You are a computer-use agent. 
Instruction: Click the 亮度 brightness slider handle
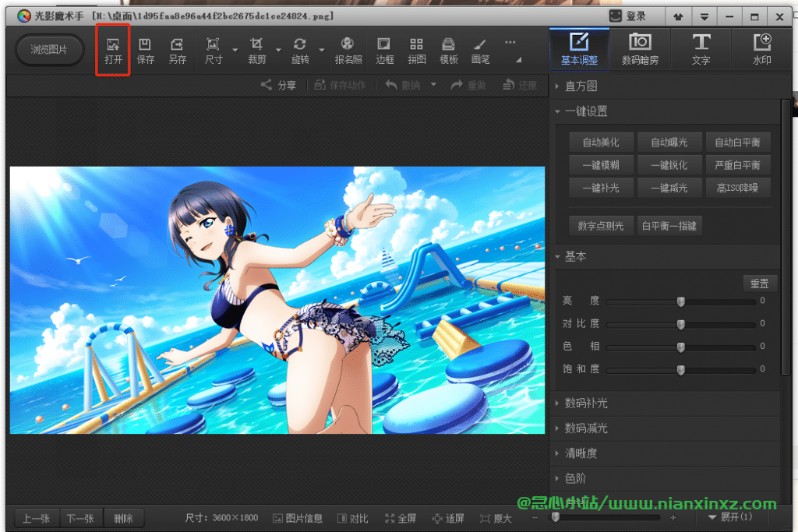click(681, 301)
